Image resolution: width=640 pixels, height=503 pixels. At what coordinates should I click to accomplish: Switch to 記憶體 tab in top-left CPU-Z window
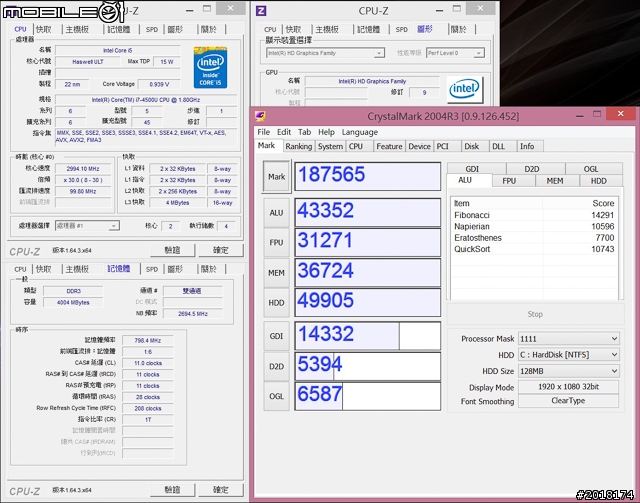point(119,29)
